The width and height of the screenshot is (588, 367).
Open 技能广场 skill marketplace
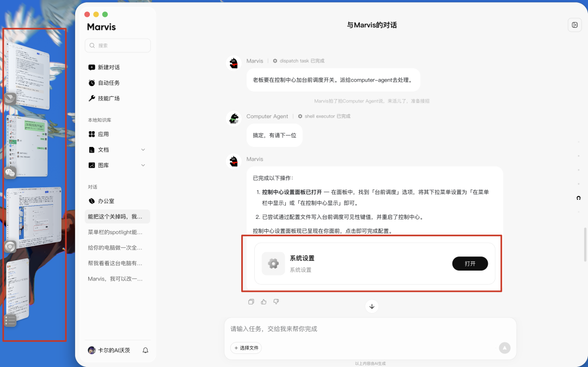104,98
